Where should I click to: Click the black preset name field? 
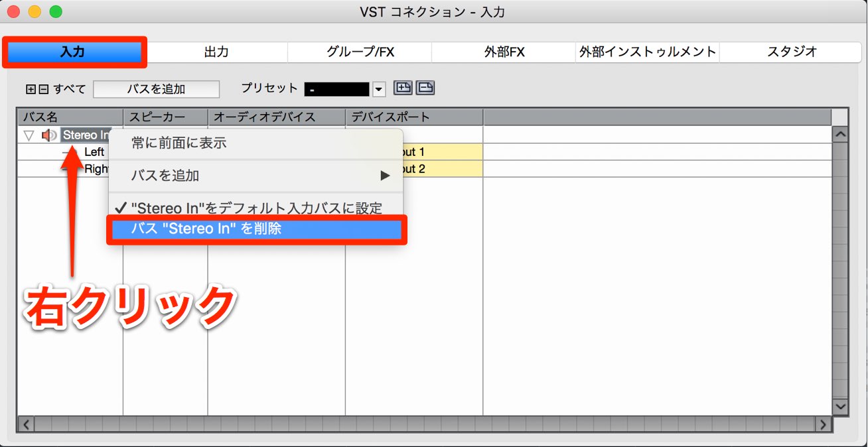tap(337, 90)
